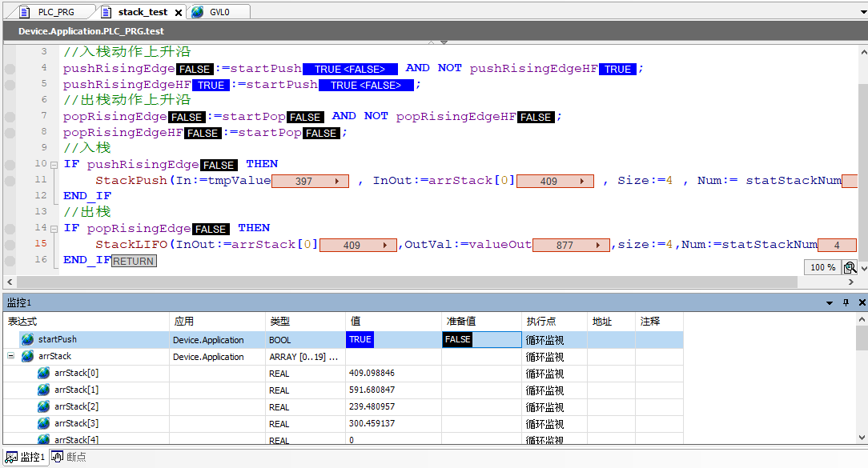The width and height of the screenshot is (868, 468).
Task: Click the watch panel scrollbar up arrow
Action: 862,319
